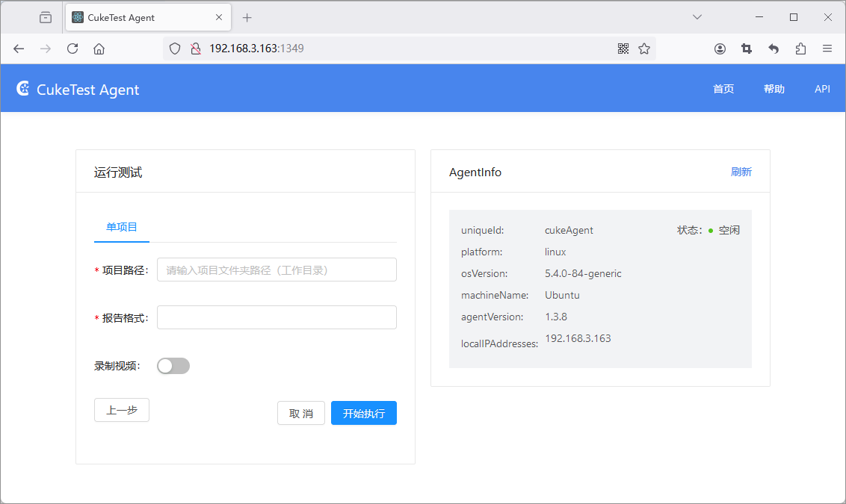
Task: Click the localIPAddresses value 192.168.3.163
Action: click(x=578, y=338)
